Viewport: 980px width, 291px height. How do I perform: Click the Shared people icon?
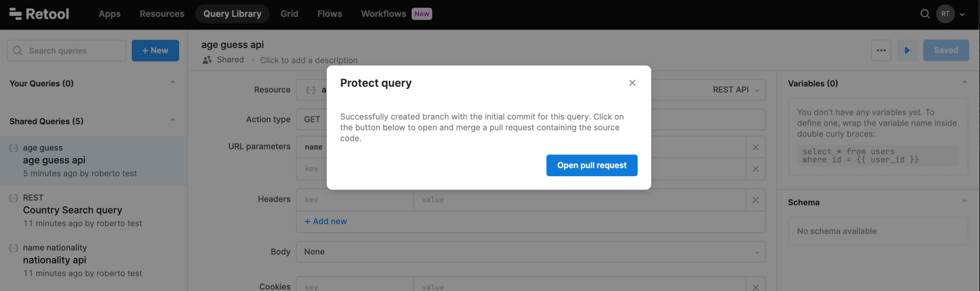click(x=207, y=60)
